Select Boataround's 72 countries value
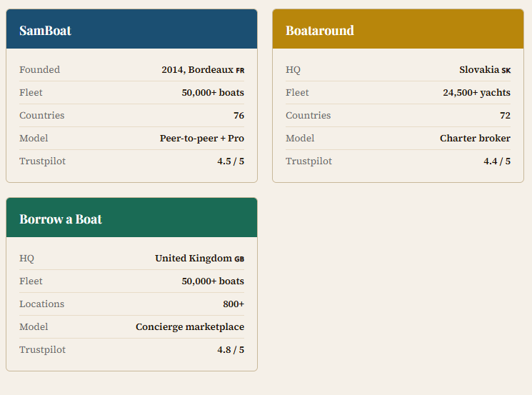Screen dimensions: 532x395 [505, 116]
